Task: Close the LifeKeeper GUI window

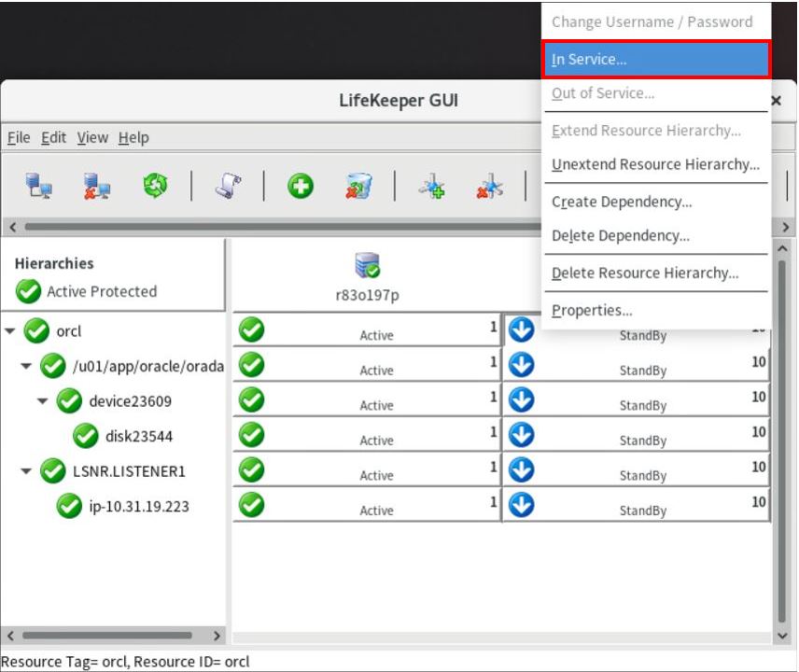Action: [x=776, y=101]
